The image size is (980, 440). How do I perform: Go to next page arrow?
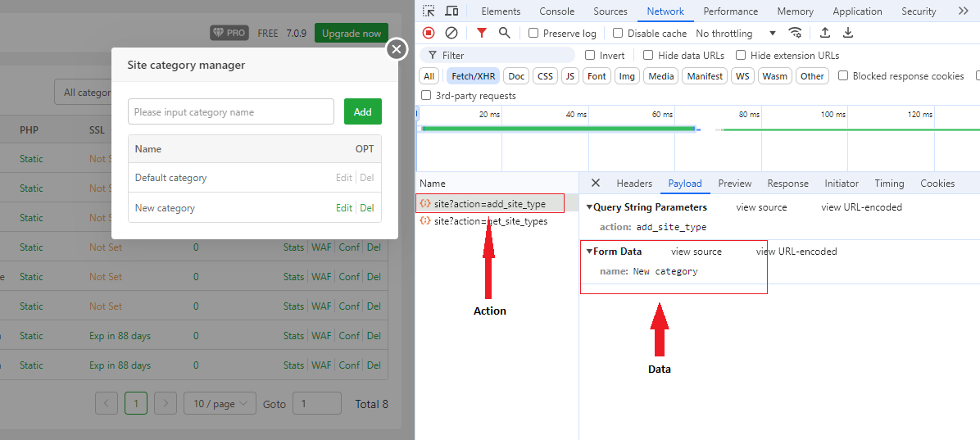click(x=165, y=404)
